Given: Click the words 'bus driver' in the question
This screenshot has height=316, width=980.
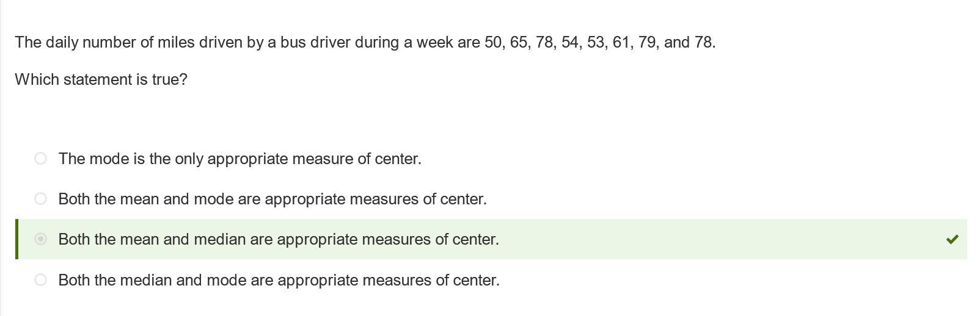Looking at the screenshot, I should pos(315,42).
